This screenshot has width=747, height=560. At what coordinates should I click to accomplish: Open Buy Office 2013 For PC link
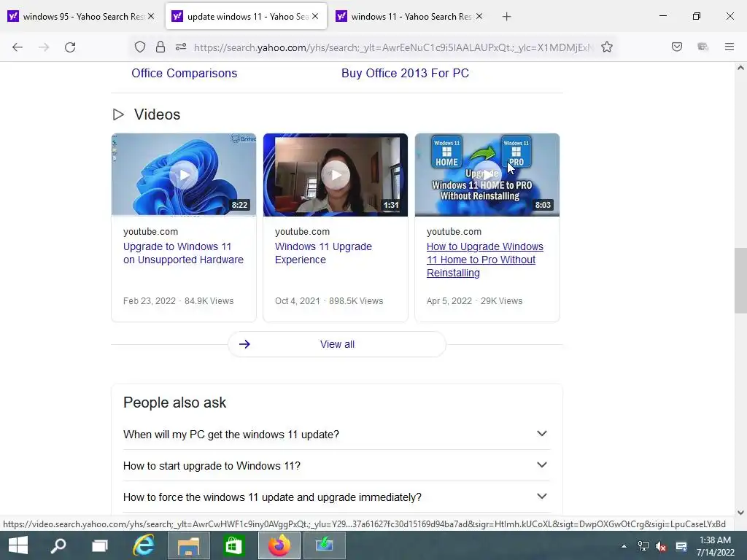point(406,74)
